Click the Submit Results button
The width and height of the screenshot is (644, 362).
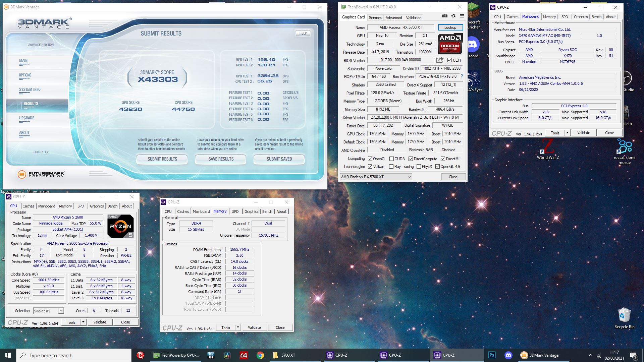point(162,159)
